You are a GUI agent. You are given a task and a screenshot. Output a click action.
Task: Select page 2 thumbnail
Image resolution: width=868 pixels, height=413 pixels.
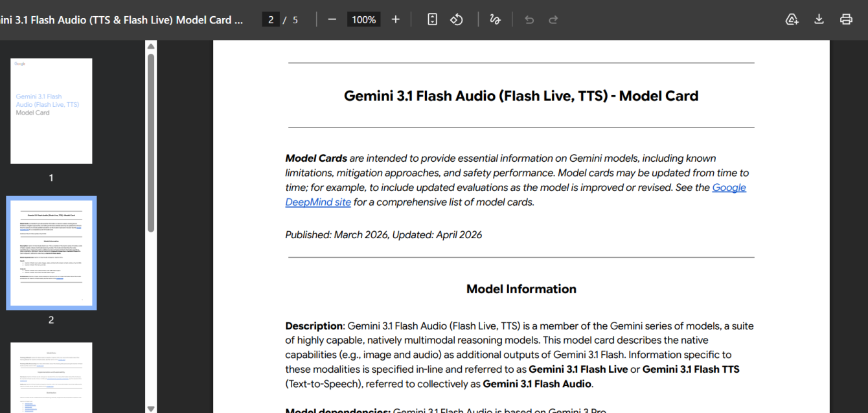pyautogui.click(x=51, y=253)
